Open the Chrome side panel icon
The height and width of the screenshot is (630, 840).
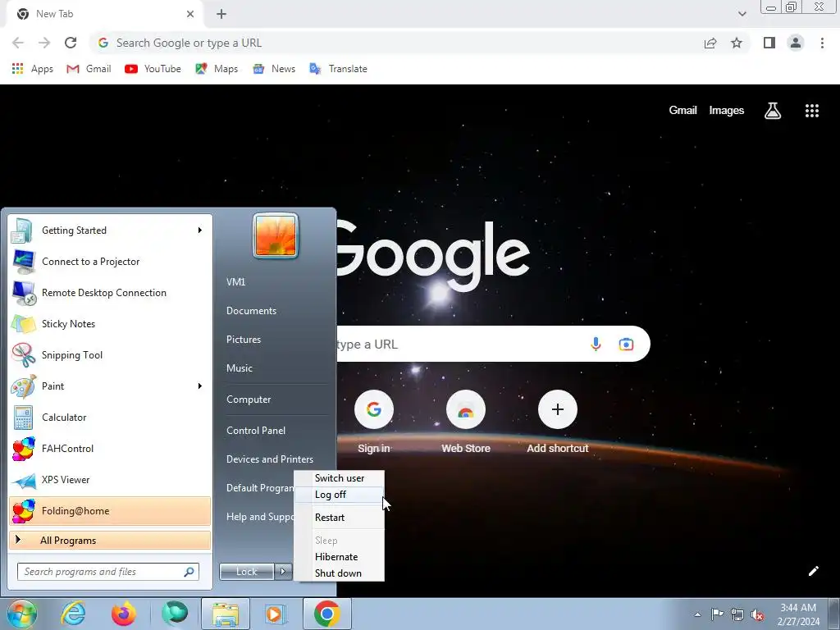point(769,43)
